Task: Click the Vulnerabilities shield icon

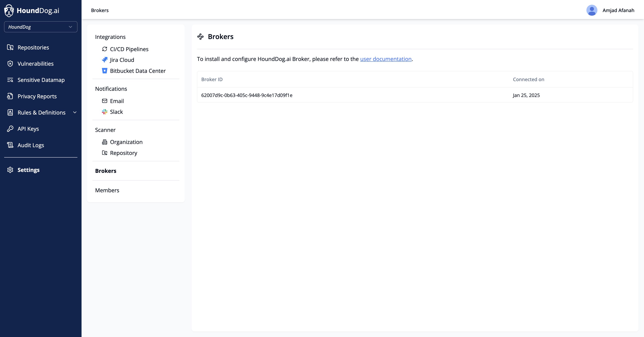Action: [10, 64]
